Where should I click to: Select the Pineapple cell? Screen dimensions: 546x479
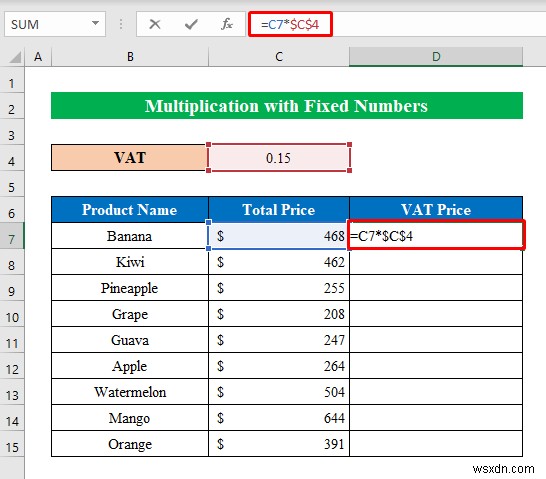click(x=130, y=288)
